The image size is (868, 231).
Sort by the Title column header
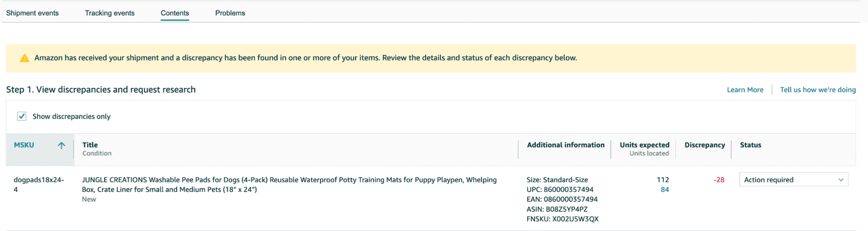(90, 145)
